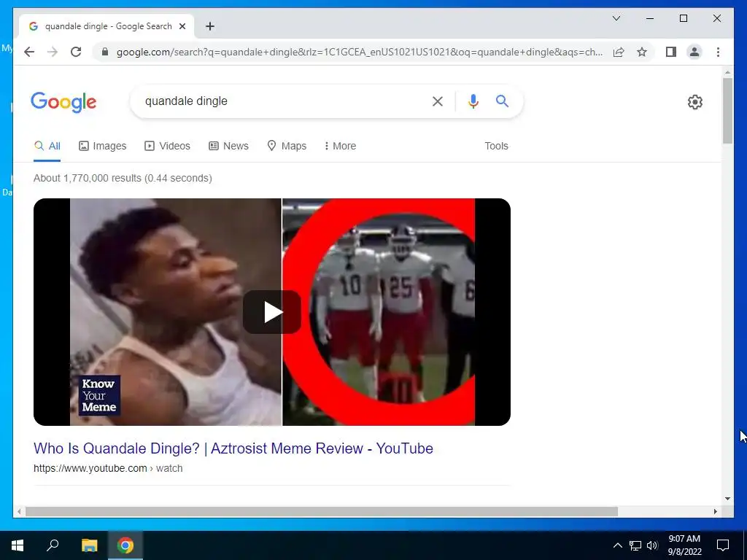Open a new tab with plus button
Screen dimensions: 747x560
[x=210, y=26]
